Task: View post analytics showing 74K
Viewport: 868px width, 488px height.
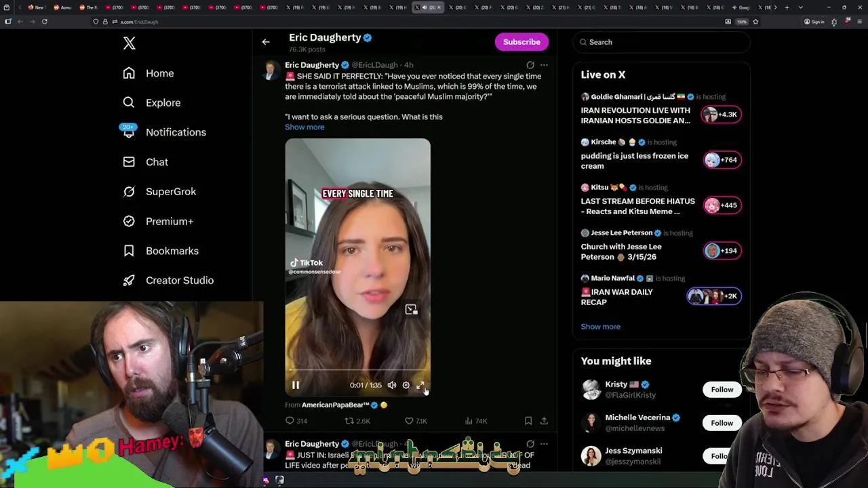Action: [475, 421]
